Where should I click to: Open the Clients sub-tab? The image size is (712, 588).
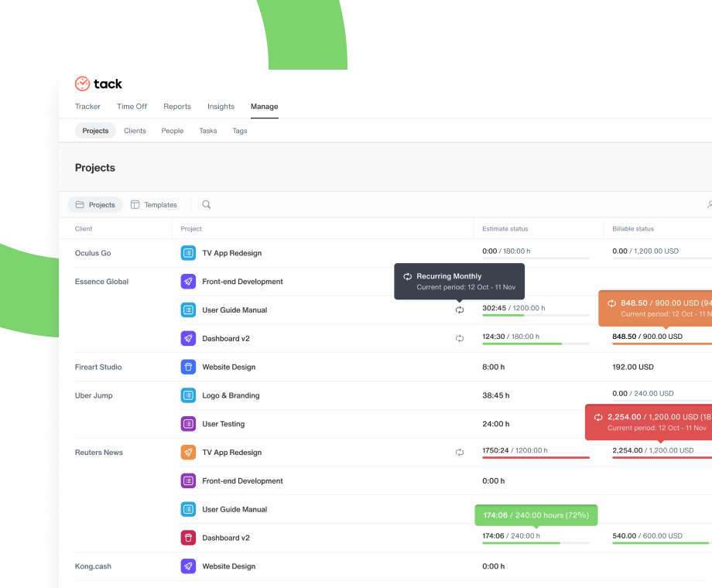pos(135,131)
